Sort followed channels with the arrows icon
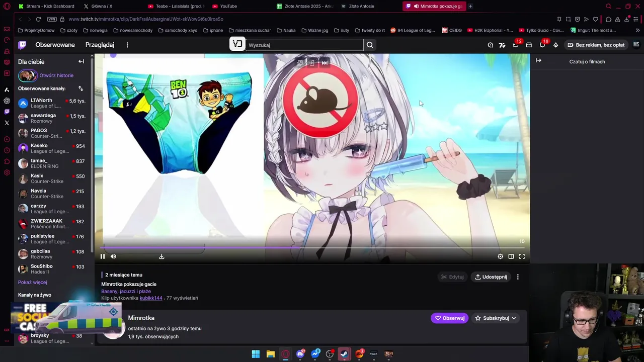The width and height of the screenshot is (644, 362). point(80,88)
